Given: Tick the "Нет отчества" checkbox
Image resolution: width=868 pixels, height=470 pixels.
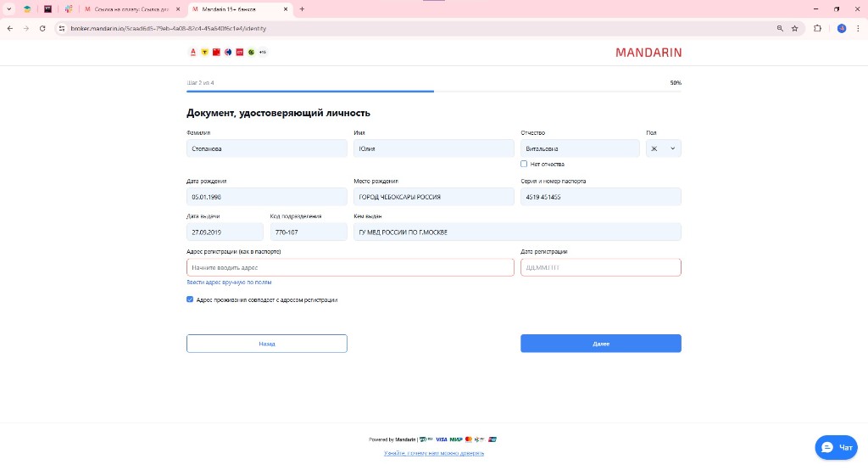Looking at the screenshot, I should click(524, 164).
